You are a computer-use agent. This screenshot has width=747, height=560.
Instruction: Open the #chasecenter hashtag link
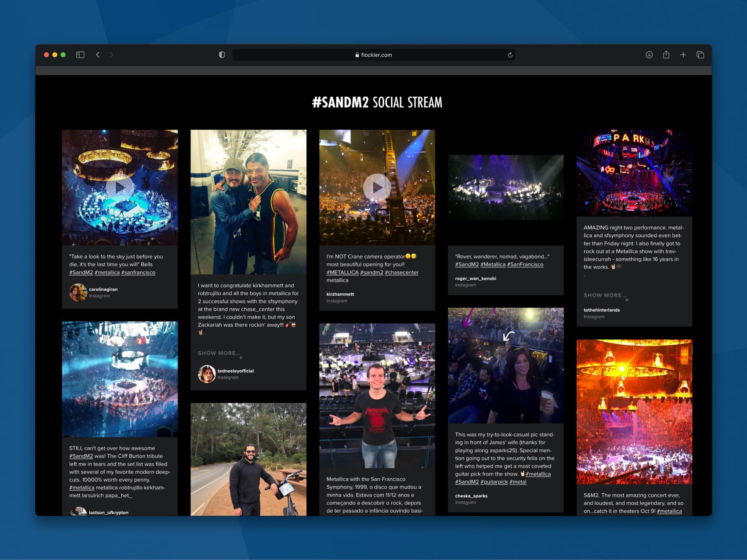401,273
